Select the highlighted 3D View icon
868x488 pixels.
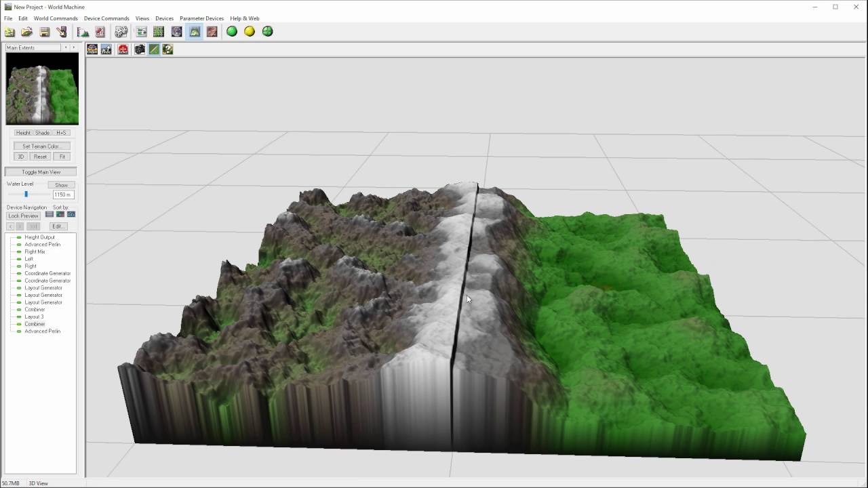(195, 32)
